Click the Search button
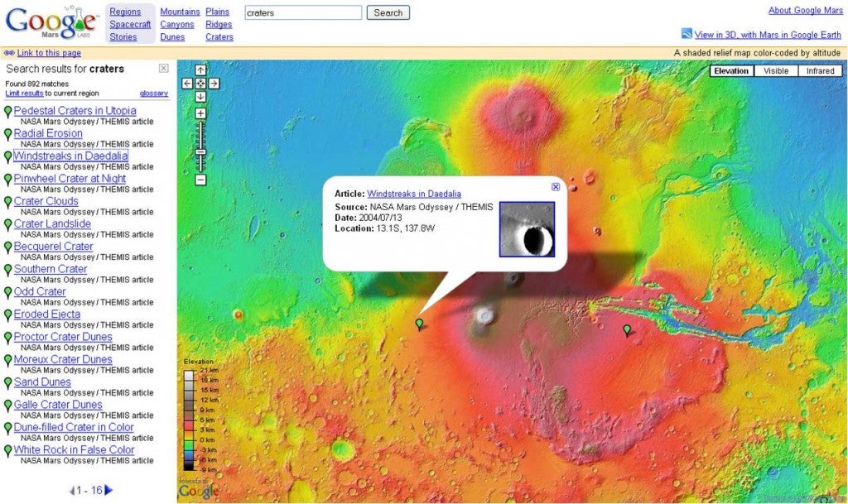Screen dimensions: 848x504 [388, 12]
